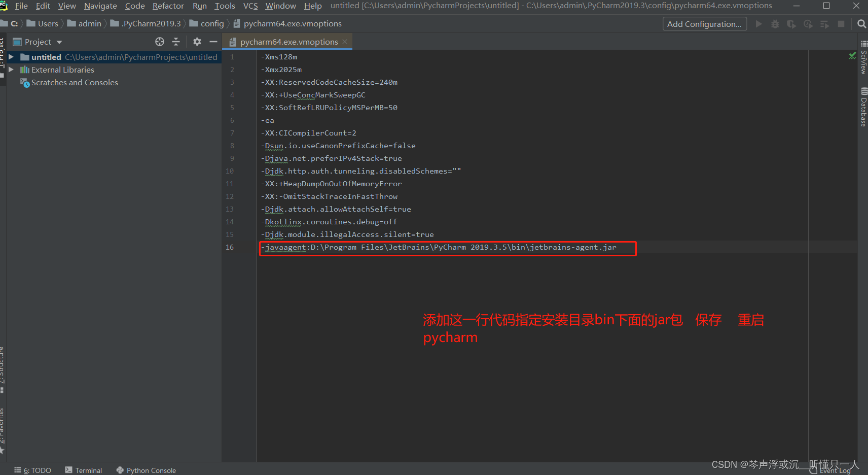The height and width of the screenshot is (475, 868).
Task: Open the Database tool window
Action: (x=863, y=107)
